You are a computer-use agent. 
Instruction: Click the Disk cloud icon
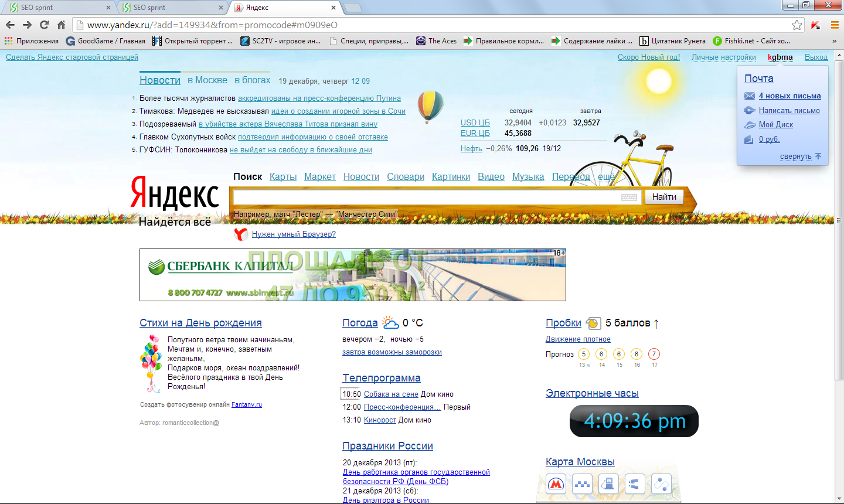tap(750, 125)
